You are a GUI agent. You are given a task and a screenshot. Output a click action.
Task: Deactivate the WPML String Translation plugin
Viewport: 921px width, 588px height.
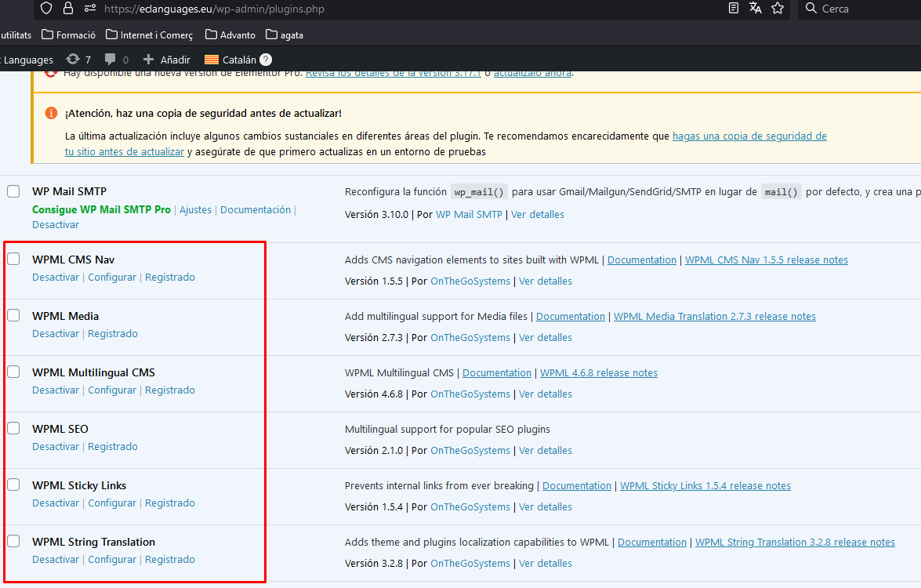click(55, 559)
